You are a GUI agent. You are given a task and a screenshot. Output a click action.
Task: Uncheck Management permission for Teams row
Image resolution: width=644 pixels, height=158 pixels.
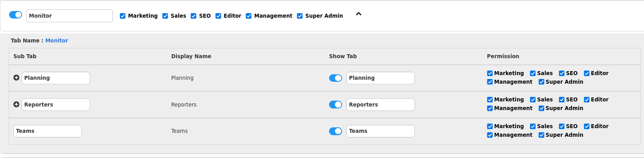click(490, 135)
